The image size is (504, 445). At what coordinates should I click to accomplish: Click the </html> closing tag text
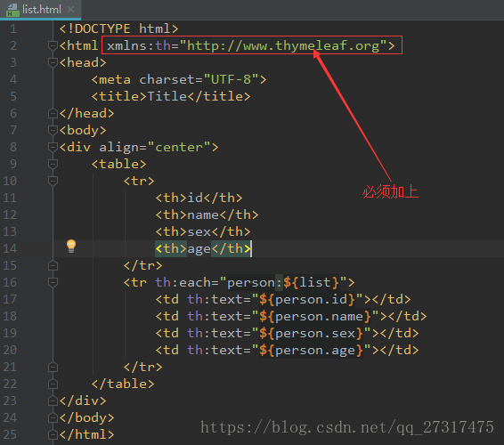click(x=86, y=434)
